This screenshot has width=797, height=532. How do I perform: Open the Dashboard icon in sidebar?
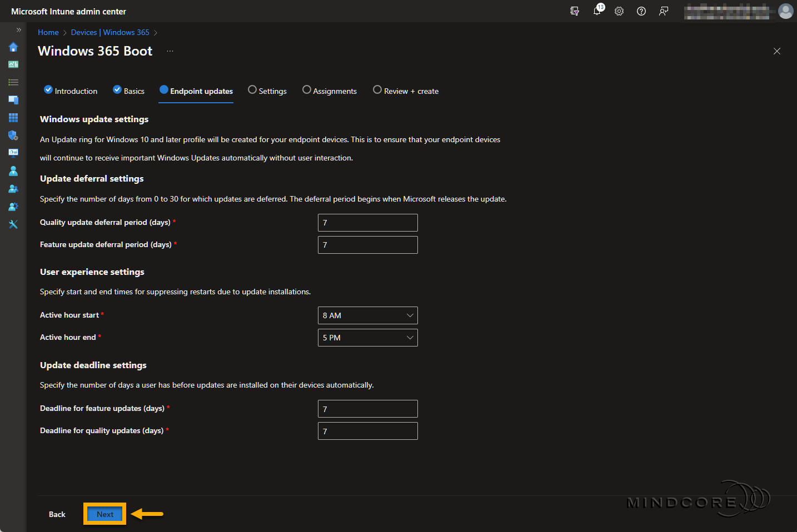coord(13,64)
